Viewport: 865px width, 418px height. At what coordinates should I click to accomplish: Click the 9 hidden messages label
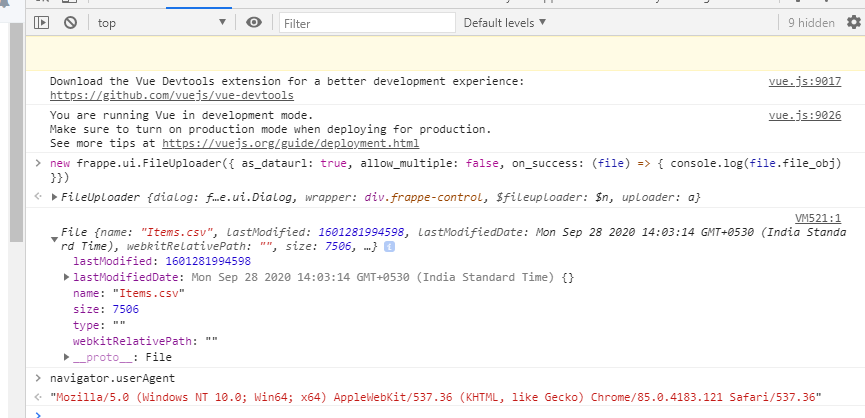811,23
